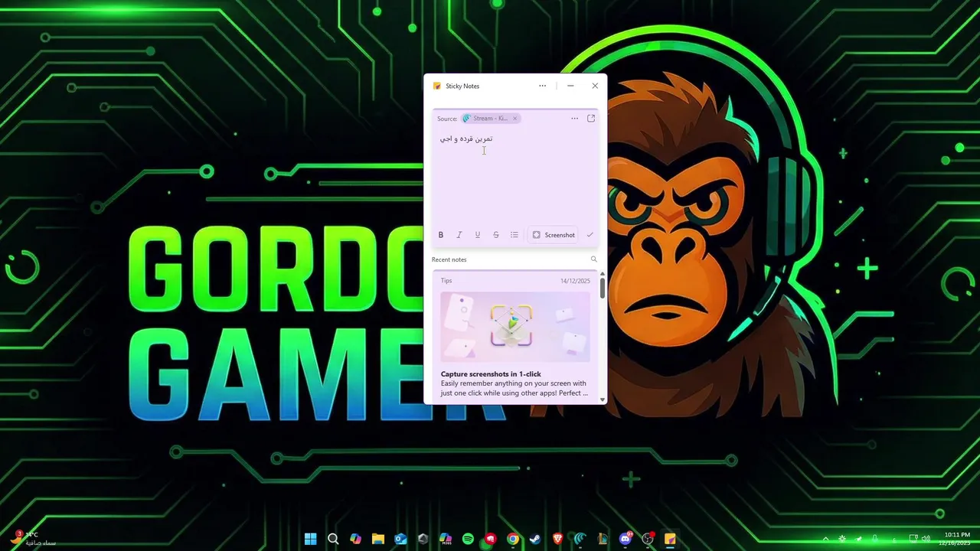Toggle italic formatting in the note
Viewport: 980px width, 551px height.
[459, 235]
